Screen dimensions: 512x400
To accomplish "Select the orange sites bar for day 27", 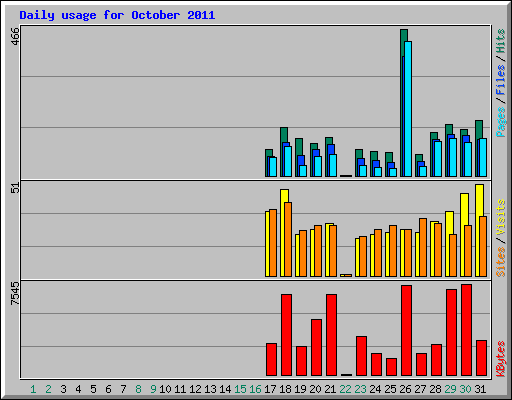I will click(x=423, y=247).
